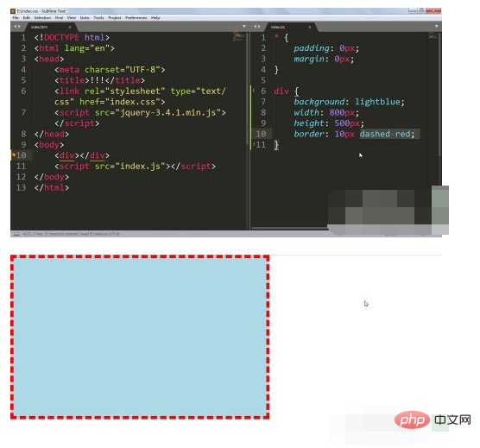Viewport: 480px width, 448px height.
Task: Click the html lang="en" line
Action: [74, 48]
